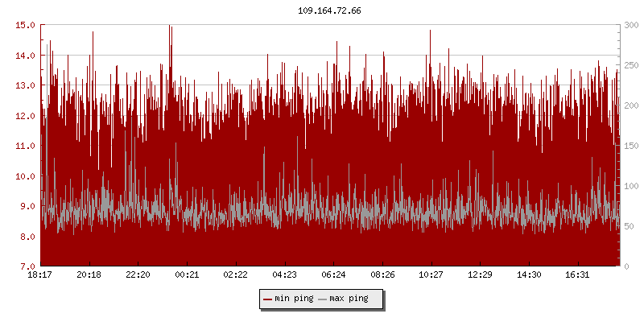Click the 10:27 time label on x-axis

(x=431, y=275)
